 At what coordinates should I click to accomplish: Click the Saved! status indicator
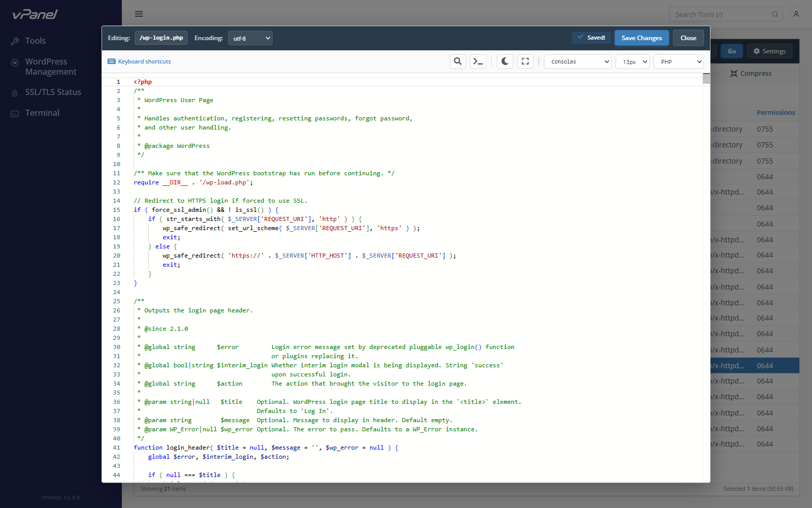click(591, 38)
